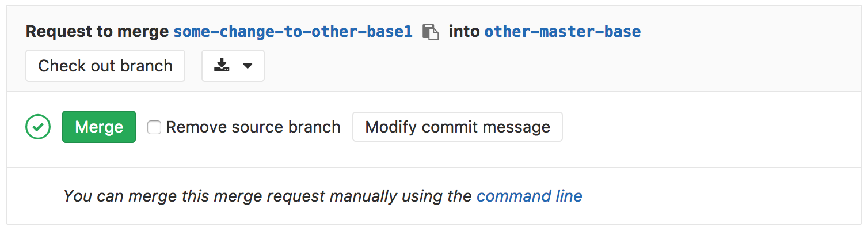Click the Request to merge heading text
Image resolution: width=868 pixels, height=227 pixels.
(97, 31)
